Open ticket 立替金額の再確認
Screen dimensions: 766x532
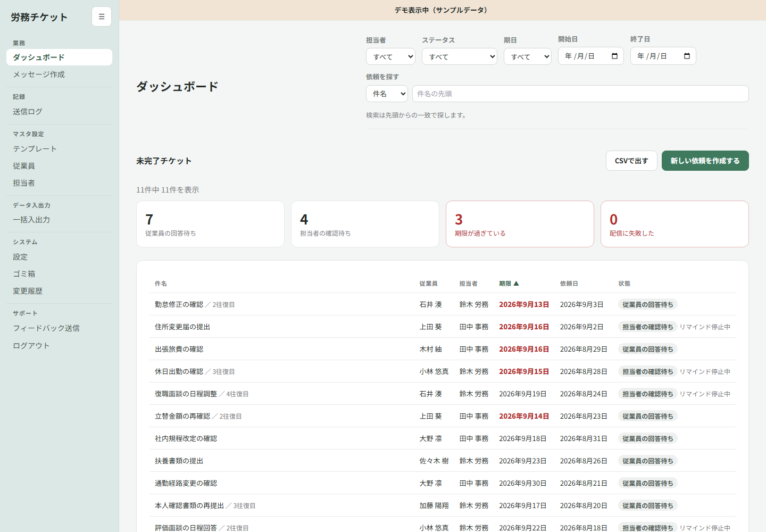pos(182,416)
